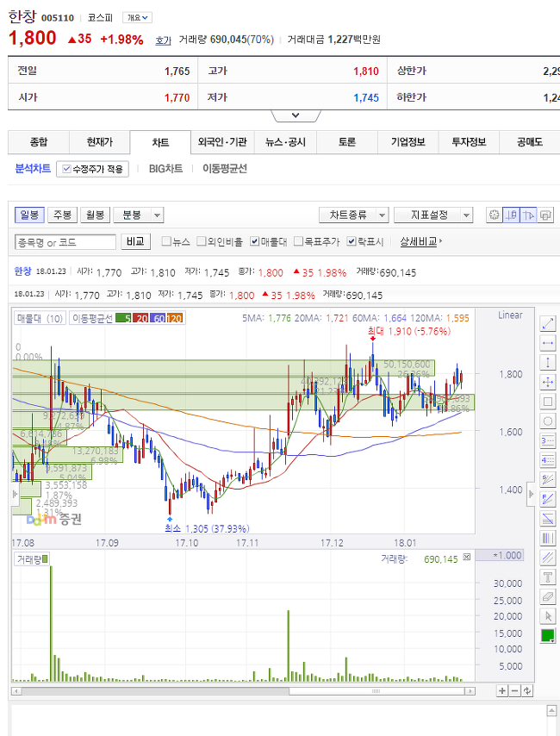Open the 공매도 tab
This screenshot has width=560, height=736.
pyautogui.click(x=530, y=142)
